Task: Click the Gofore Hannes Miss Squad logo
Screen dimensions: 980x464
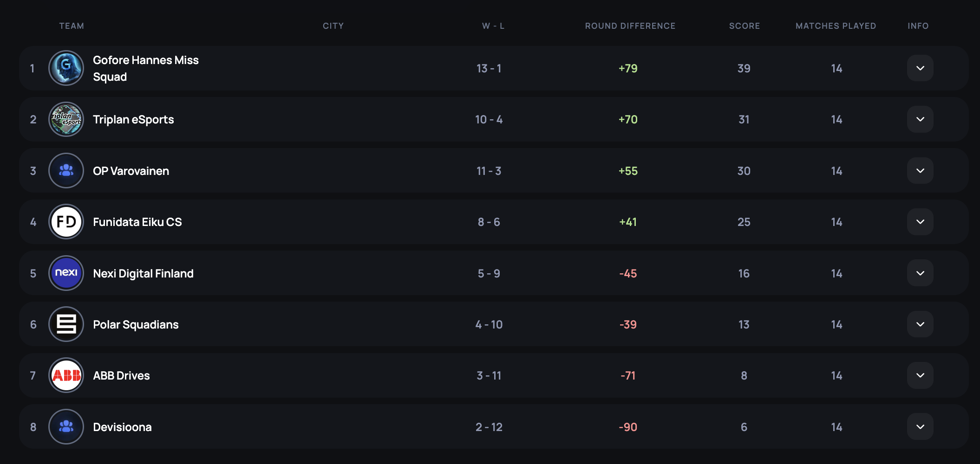Action: [x=66, y=68]
